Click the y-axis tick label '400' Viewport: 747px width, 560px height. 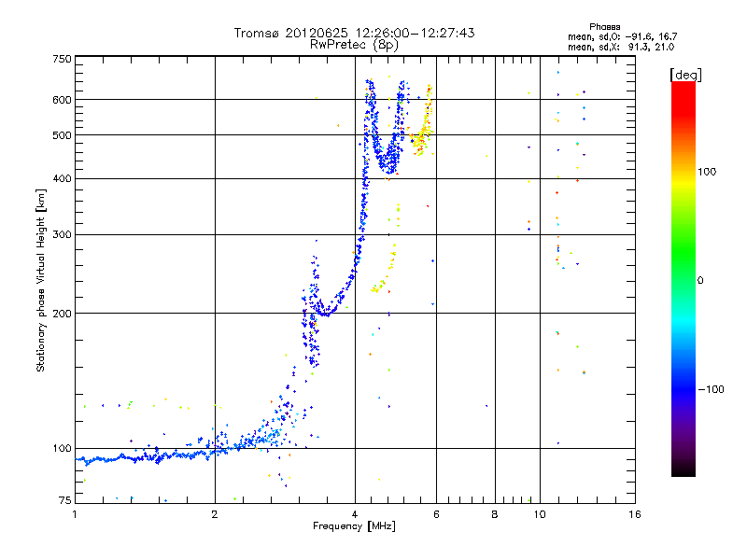pos(62,179)
